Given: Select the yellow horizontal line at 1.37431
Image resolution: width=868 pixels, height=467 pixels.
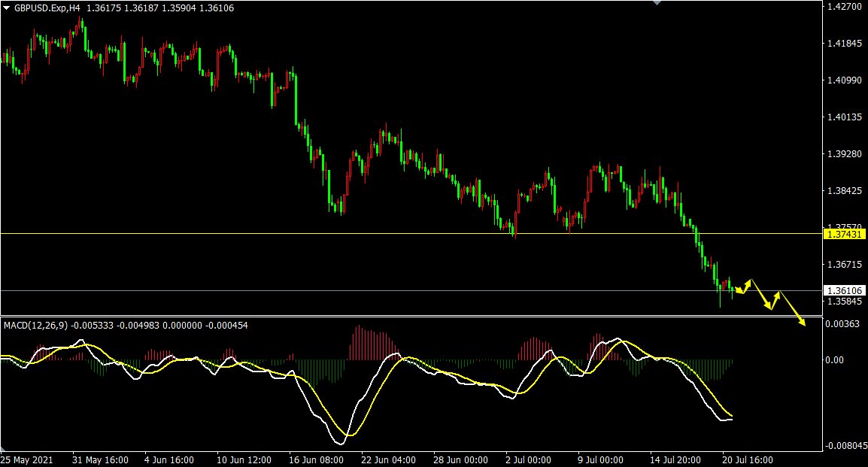Looking at the screenshot, I should click(x=411, y=233).
